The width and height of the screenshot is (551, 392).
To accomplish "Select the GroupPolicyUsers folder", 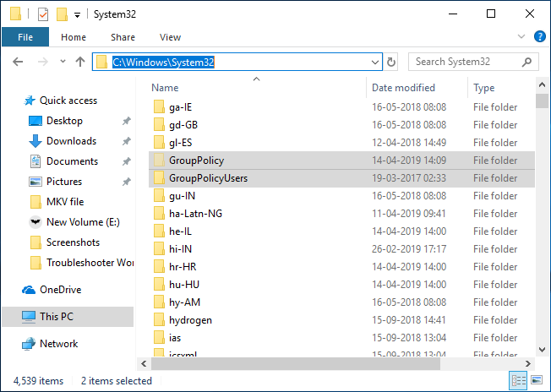I will pos(208,178).
